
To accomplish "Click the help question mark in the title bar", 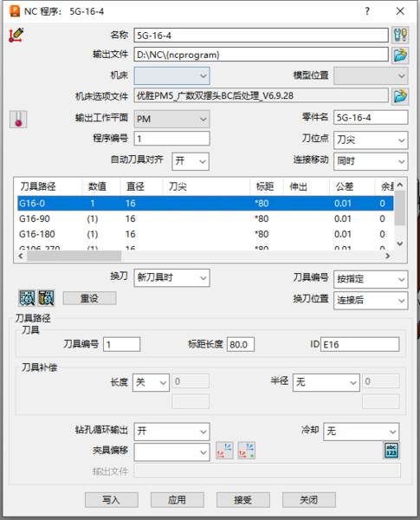I will (x=367, y=11).
